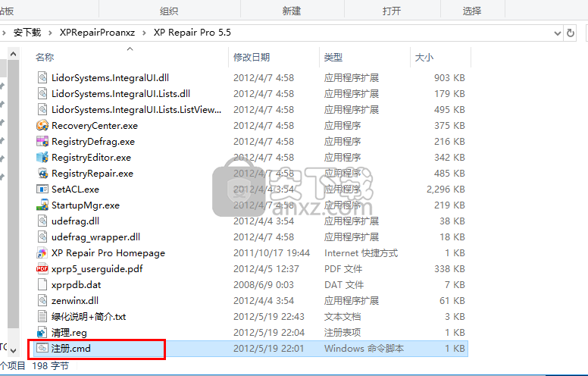
Task: Click the LidorSystems.IntegralUI.Lists.dll file icon
Action: click(x=42, y=93)
